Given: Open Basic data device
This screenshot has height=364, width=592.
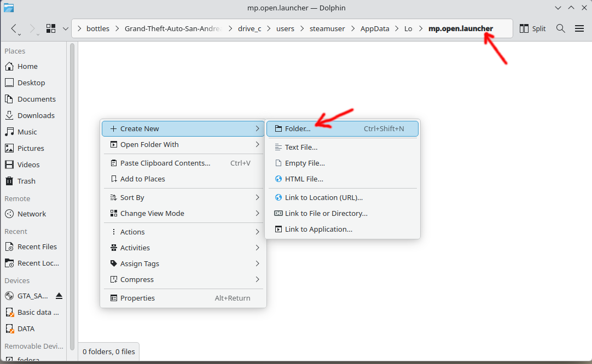Looking at the screenshot, I should coord(33,312).
